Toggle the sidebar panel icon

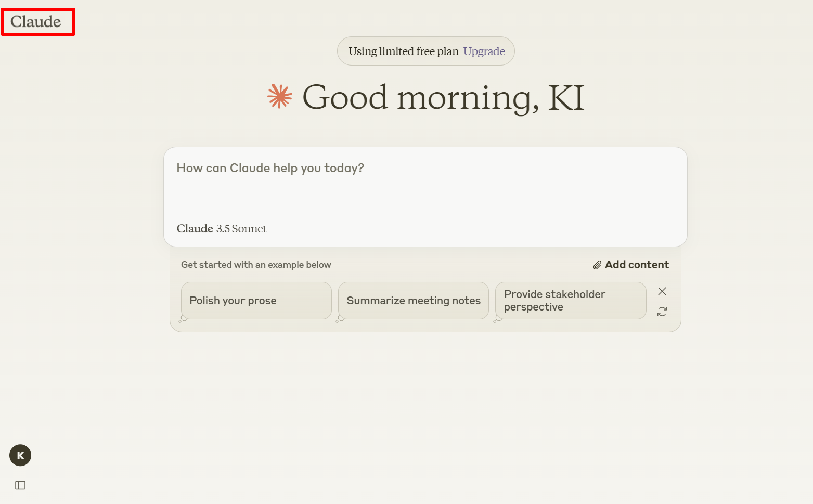coord(20,485)
